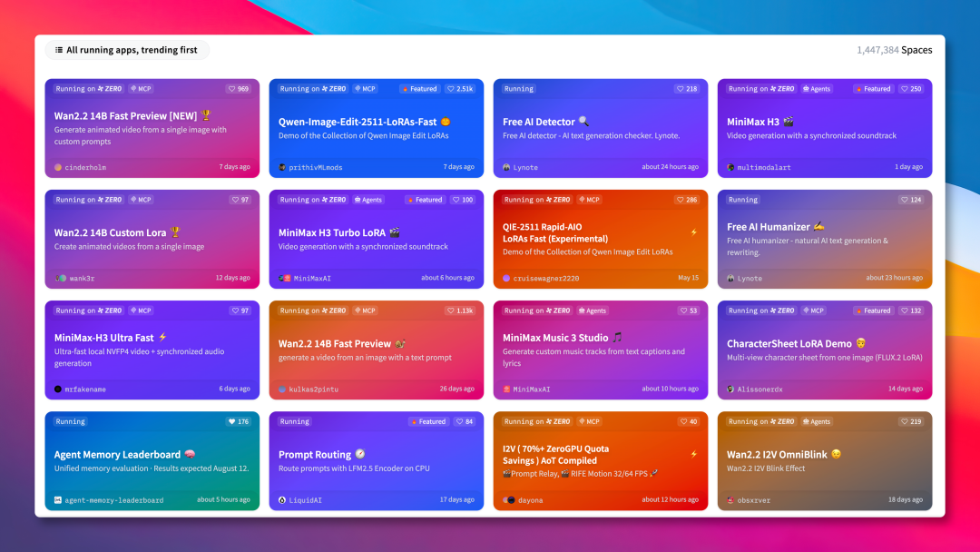Click the obsxrver author avatar
Image resolution: width=980 pixels, height=552 pixels.
[730, 500]
